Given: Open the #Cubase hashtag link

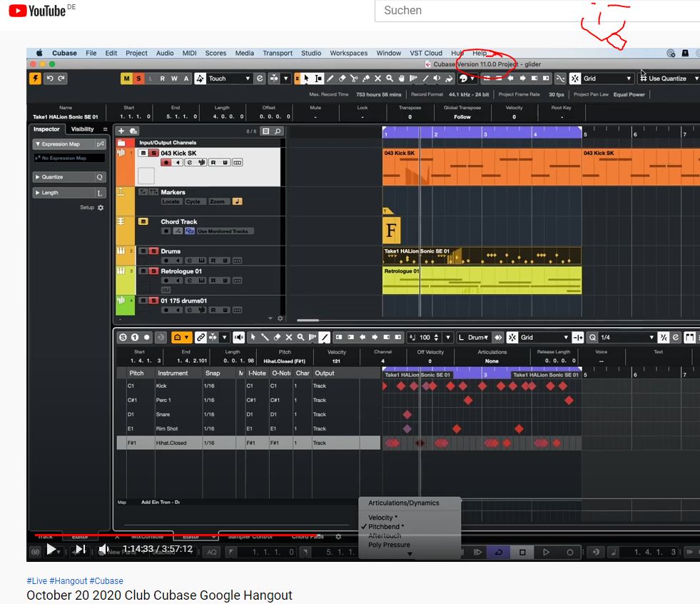Looking at the screenshot, I should 106,581.
